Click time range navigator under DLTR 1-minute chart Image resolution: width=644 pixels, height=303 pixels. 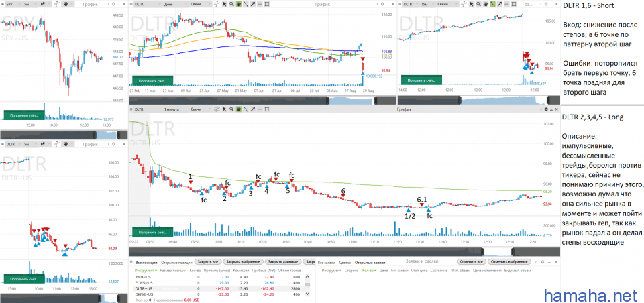[344, 251]
